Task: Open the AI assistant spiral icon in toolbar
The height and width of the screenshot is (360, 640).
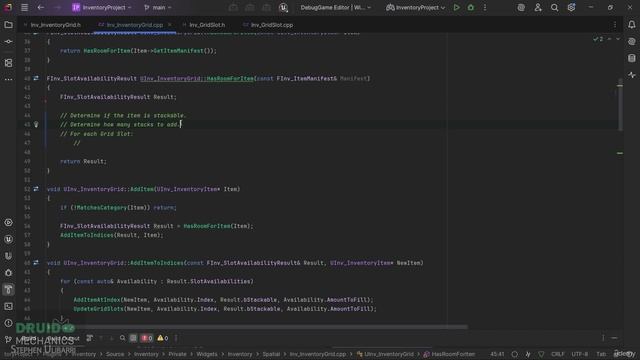Action: pyautogui.click(x=521, y=7)
